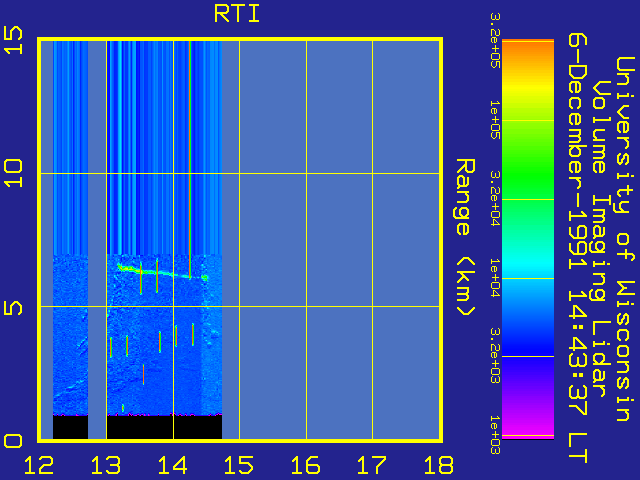Click the black no-data block under hour 12
Screen dimensions: 640x480
(x=70, y=427)
